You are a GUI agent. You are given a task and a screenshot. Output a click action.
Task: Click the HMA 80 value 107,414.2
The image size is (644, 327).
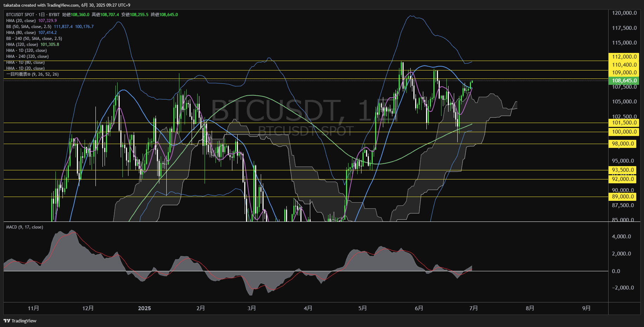pyautogui.click(x=47, y=33)
